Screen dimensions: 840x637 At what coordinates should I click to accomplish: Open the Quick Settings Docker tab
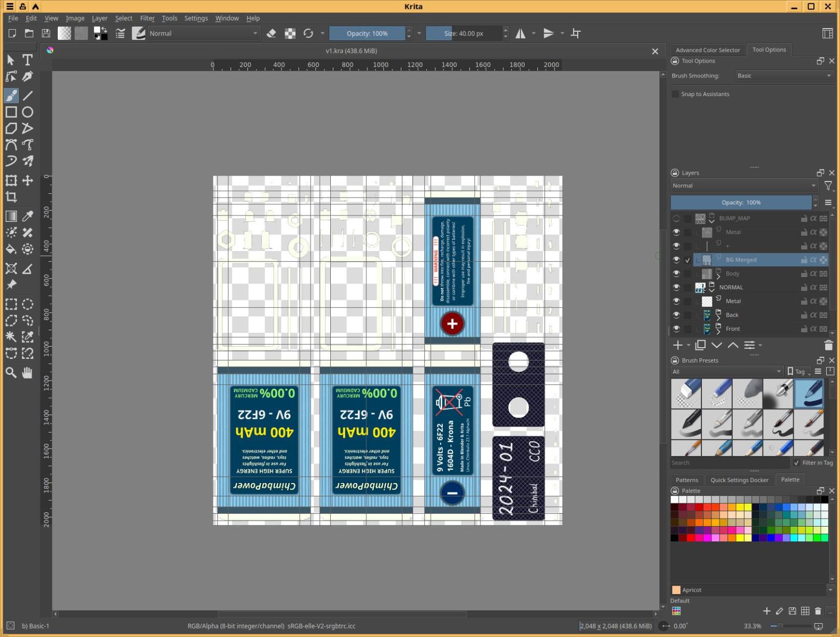[739, 480]
